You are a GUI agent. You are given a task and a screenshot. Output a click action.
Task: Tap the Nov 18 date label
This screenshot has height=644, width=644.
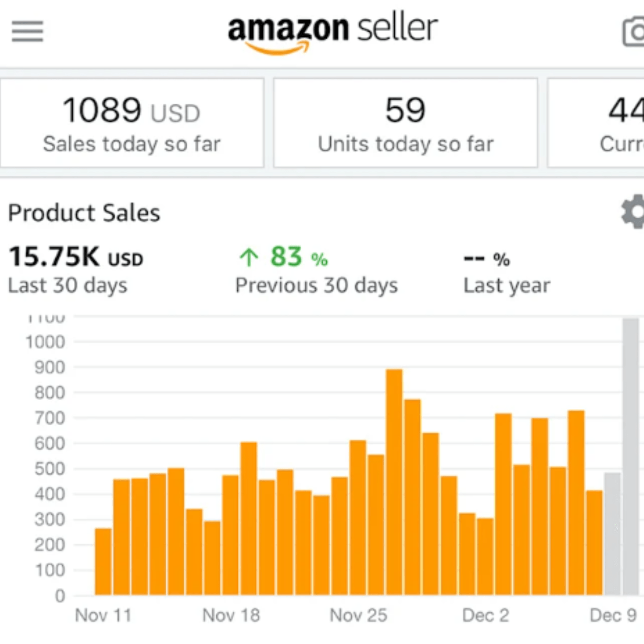tap(231, 615)
